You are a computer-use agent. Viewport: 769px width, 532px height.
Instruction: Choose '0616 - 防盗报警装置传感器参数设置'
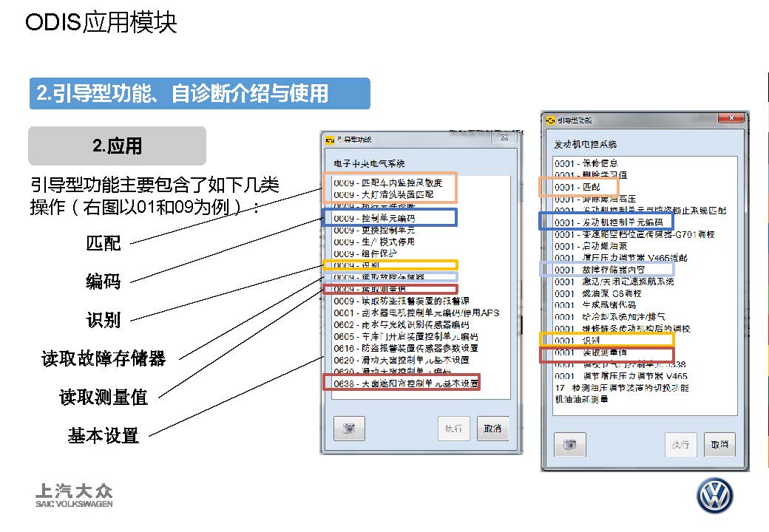406,348
